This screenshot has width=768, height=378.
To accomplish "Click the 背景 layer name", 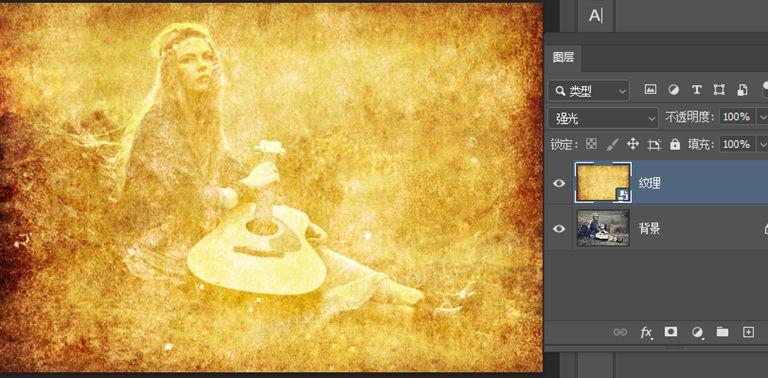I will (x=649, y=229).
